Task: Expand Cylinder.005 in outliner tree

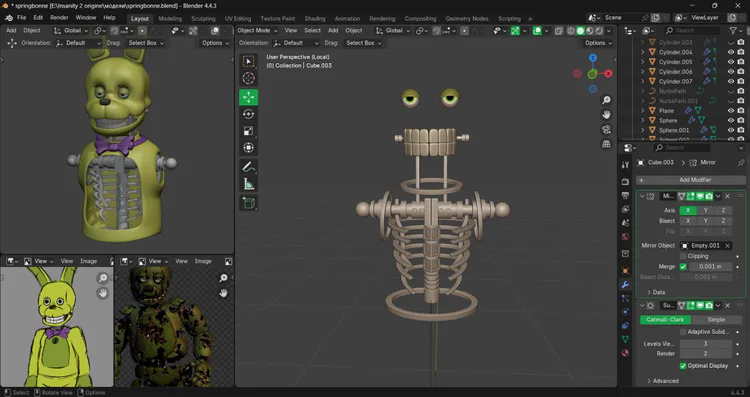Action: pyautogui.click(x=642, y=62)
